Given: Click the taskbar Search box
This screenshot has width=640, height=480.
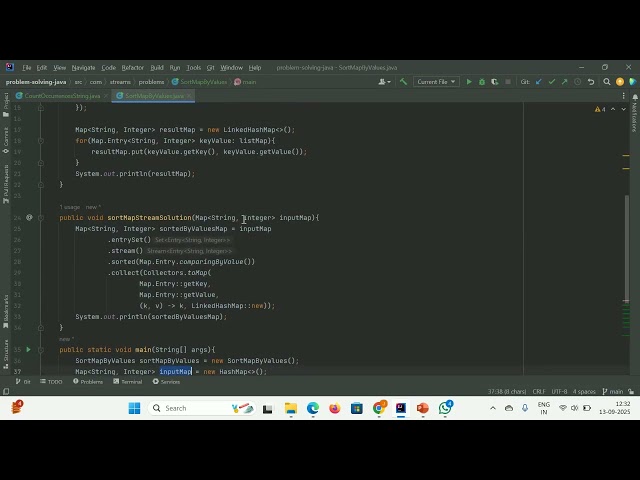Looking at the screenshot, I should (x=201, y=408).
